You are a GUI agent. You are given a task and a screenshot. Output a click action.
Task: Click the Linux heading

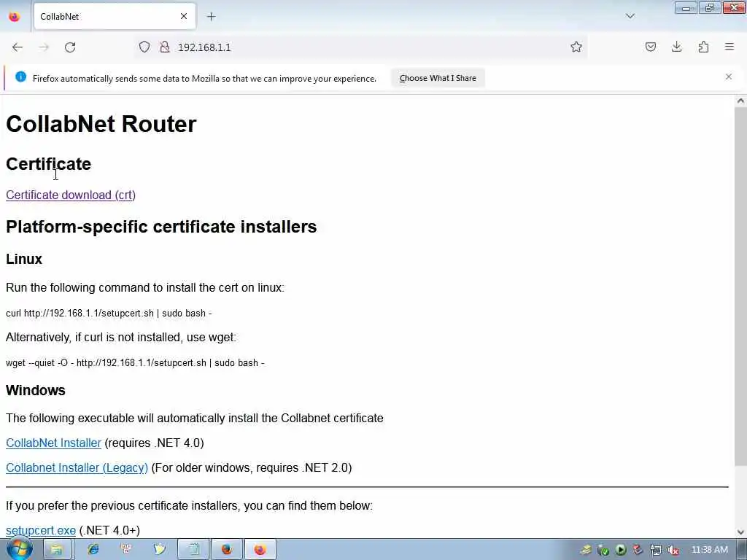tap(24, 259)
